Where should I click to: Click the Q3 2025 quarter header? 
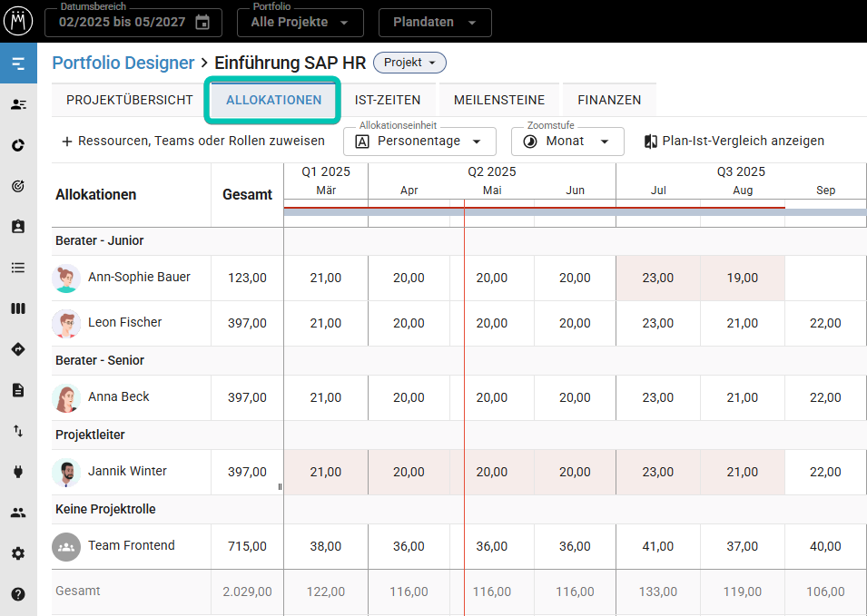(x=741, y=171)
